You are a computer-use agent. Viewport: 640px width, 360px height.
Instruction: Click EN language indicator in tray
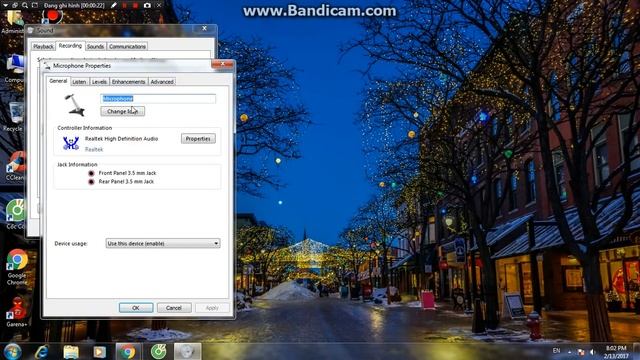click(x=556, y=351)
